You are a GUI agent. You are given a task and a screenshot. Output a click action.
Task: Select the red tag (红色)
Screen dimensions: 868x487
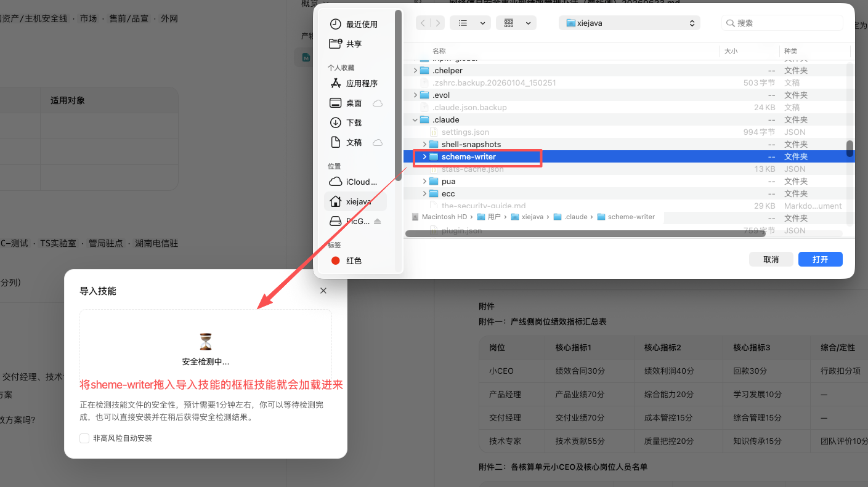pyautogui.click(x=347, y=260)
